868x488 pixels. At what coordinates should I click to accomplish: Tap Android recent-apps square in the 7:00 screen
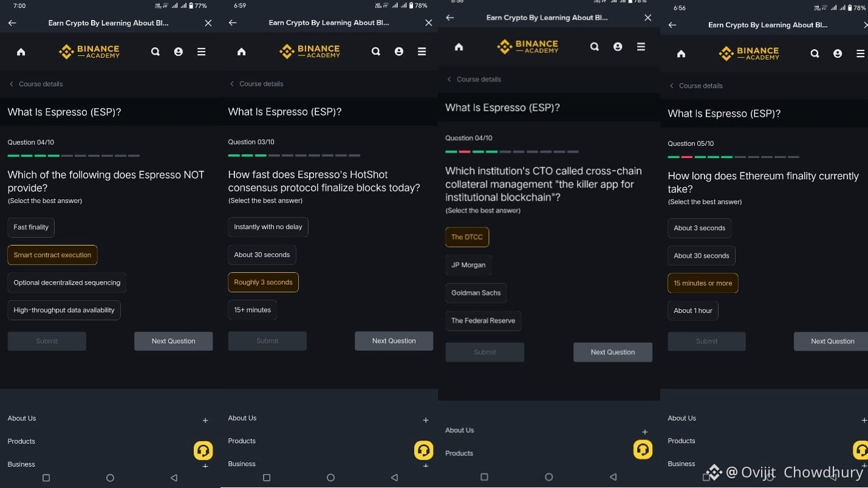[46, 478]
